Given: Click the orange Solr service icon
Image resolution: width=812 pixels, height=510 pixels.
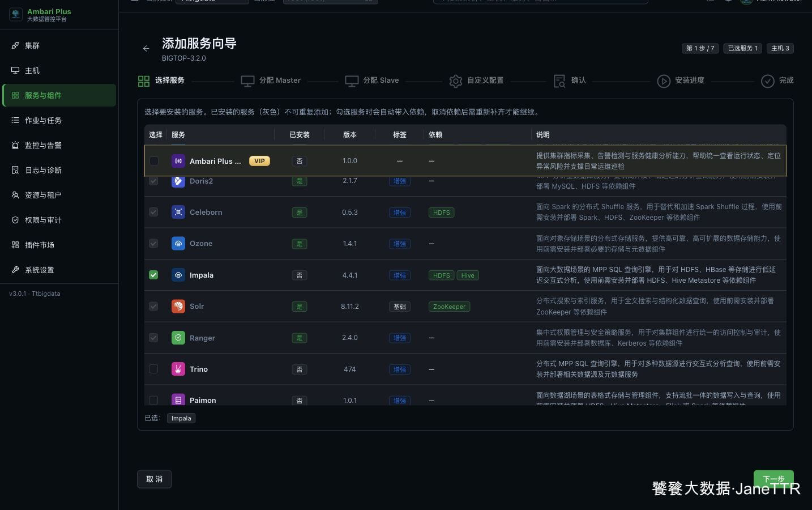Looking at the screenshot, I should point(178,307).
